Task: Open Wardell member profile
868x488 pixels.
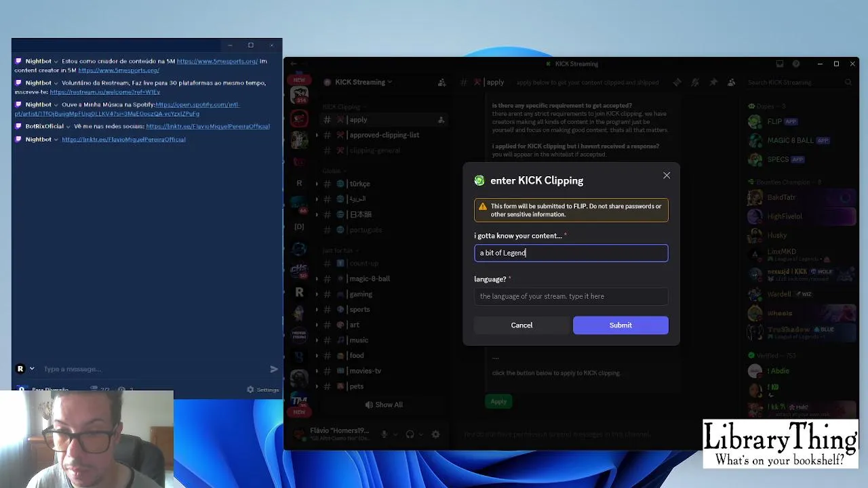Action: pyautogui.click(x=800, y=294)
